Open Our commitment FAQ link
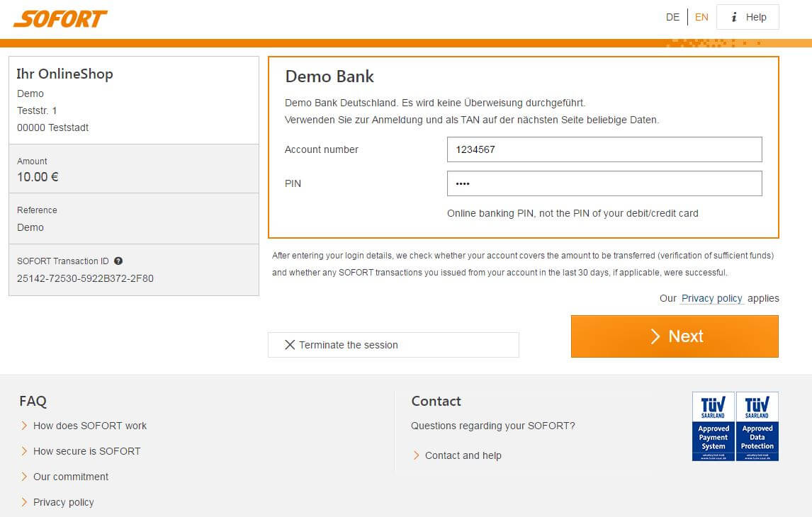Viewport: 812px width, 517px height. point(70,477)
